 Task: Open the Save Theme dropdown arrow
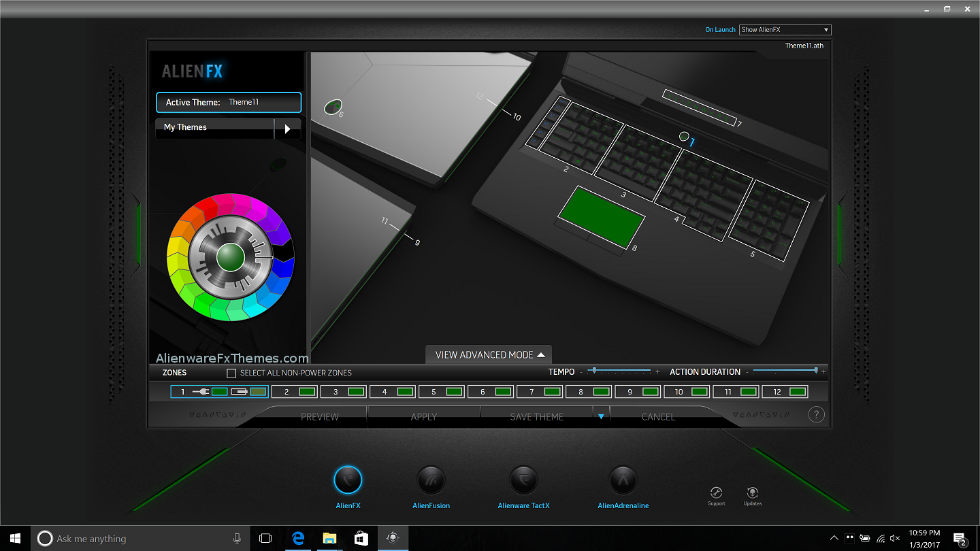601,416
